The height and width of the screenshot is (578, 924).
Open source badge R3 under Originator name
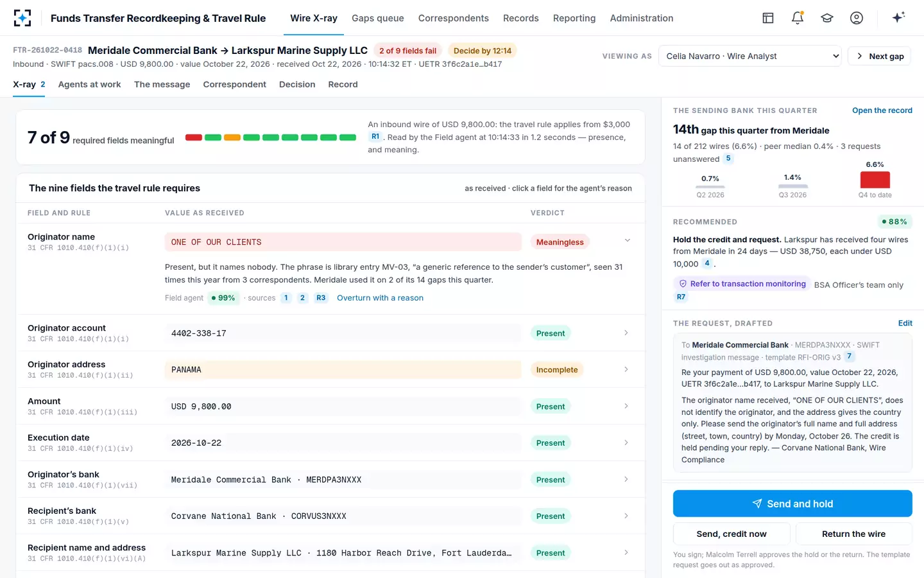point(321,298)
